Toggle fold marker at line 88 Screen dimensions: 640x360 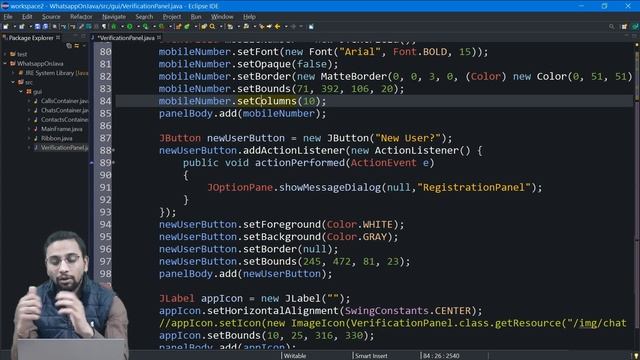pyautogui.click(x=113, y=150)
